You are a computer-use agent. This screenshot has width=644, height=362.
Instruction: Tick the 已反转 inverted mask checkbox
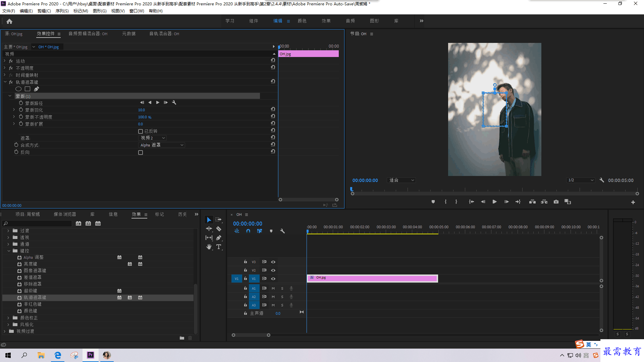(141, 131)
